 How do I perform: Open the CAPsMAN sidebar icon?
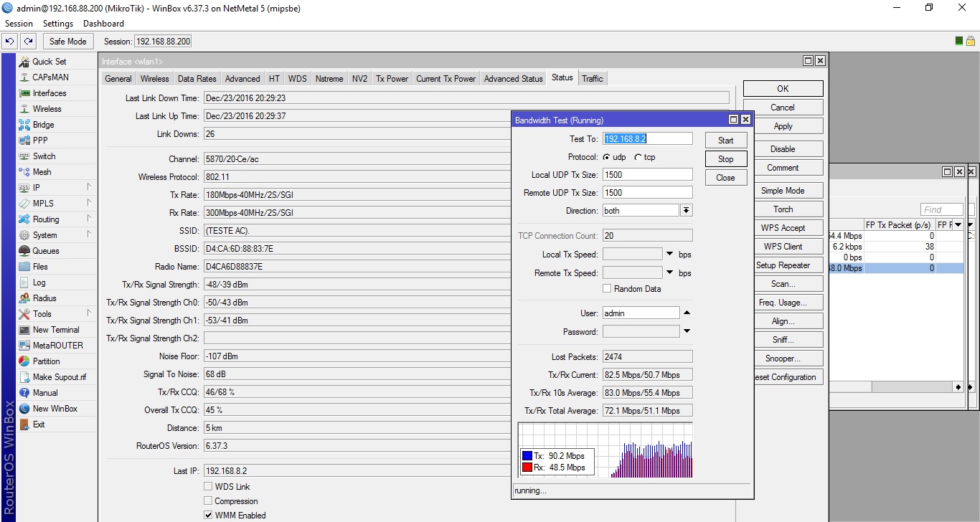24,77
